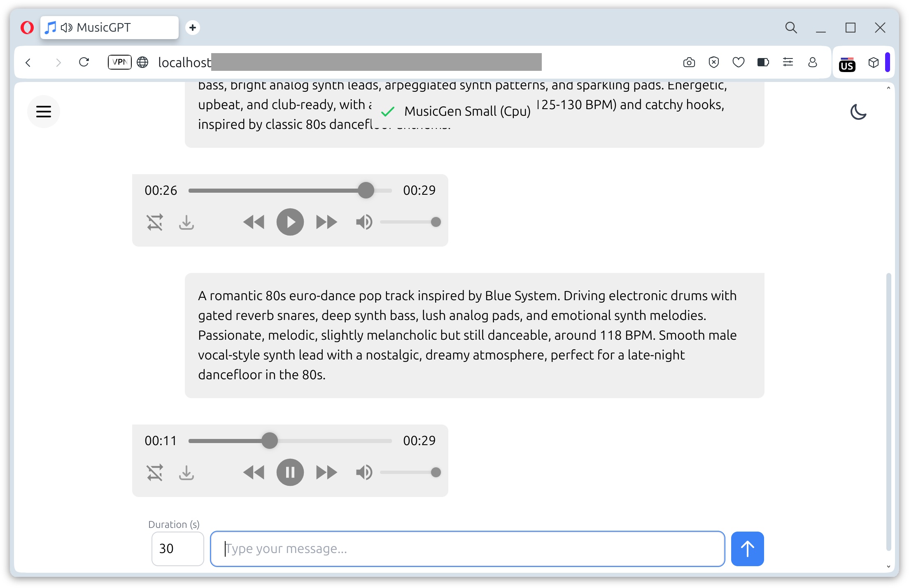
Task: Open the hamburger sidebar menu
Action: pos(43,112)
